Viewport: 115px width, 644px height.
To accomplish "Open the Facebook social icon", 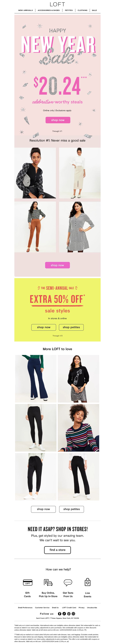I will pos(60,613).
